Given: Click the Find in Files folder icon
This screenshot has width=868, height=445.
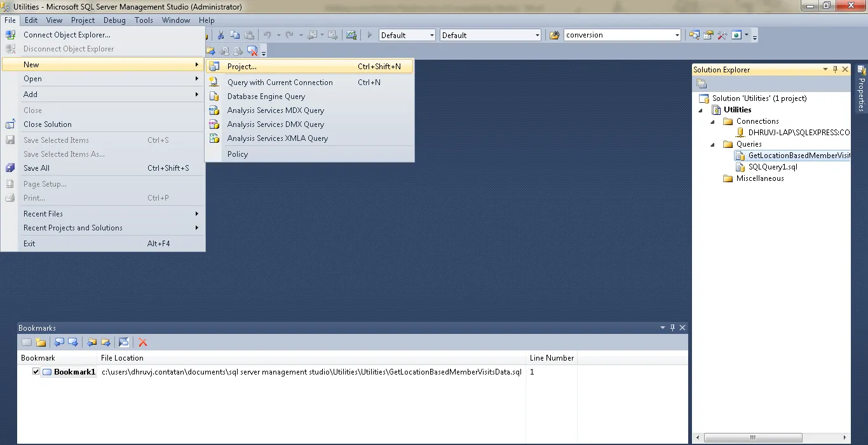Looking at the screenshot, I should (554, 36).
